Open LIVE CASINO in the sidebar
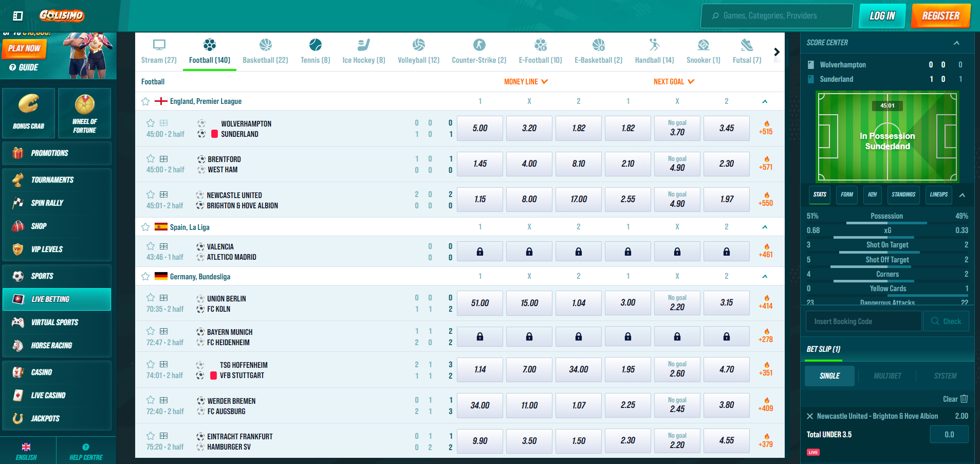 coord(57,396)
